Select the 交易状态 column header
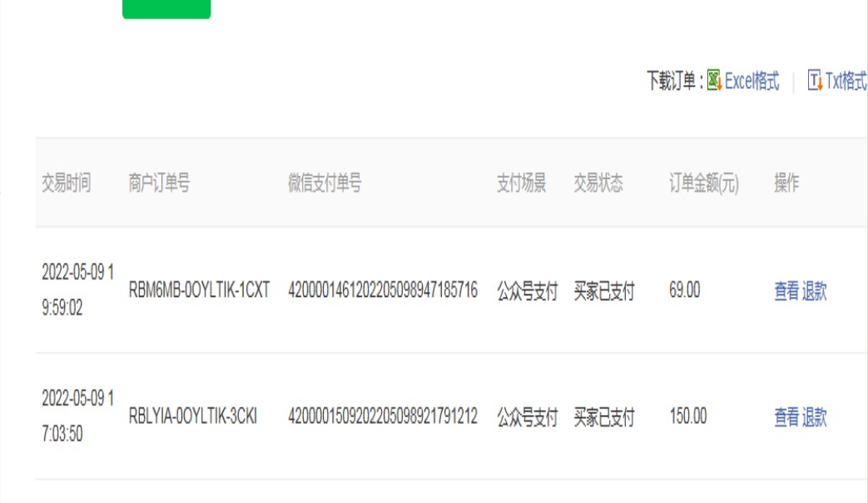Image resolution: width=868 pixels, height=503 pixels. (598, 183)
